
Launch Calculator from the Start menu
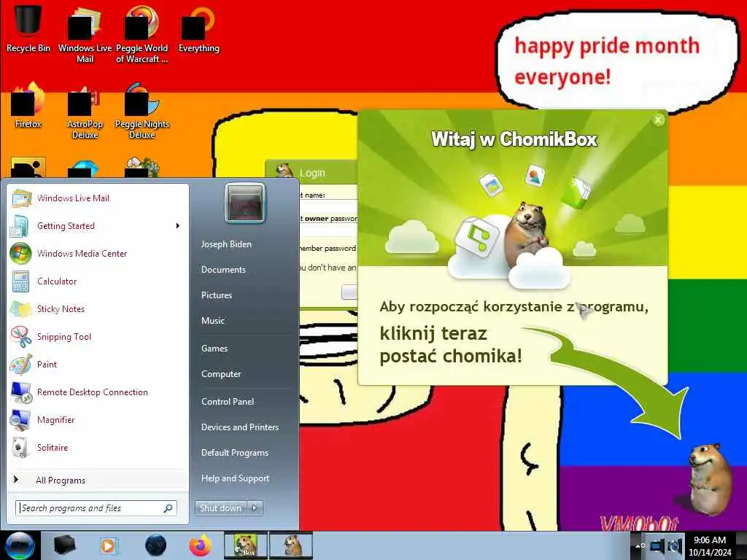(98, 281)
